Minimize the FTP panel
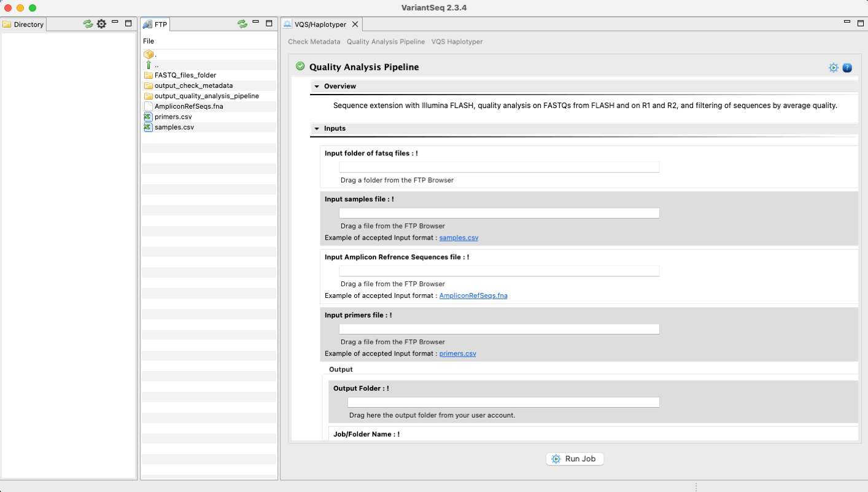Image resolution: width=868 pixels, height=492 pixels. tap(255, 22)
